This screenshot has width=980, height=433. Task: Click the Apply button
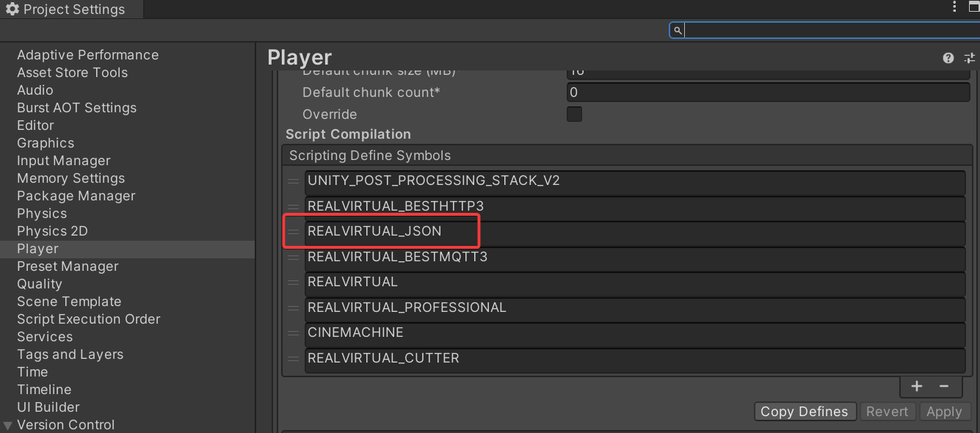tap(943, 412)
